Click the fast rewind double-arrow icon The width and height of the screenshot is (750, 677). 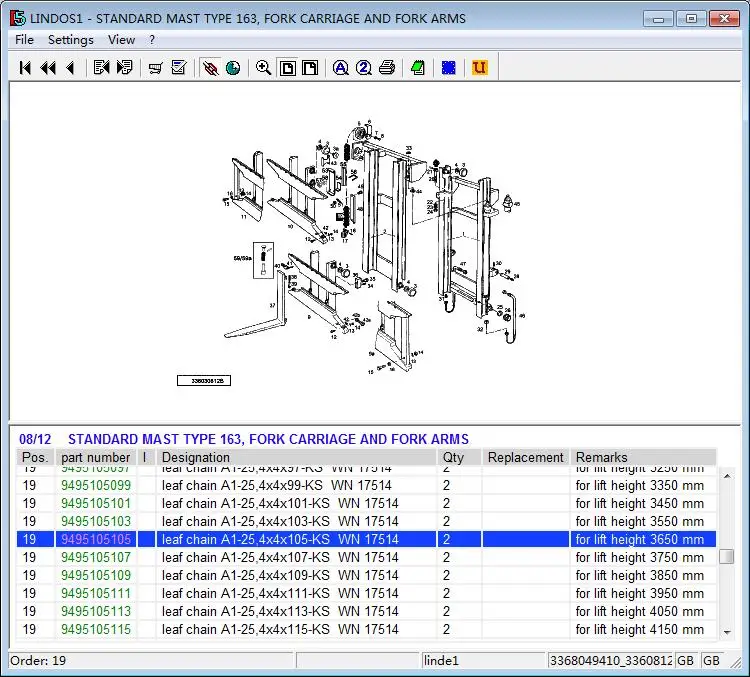coord(47,68)
